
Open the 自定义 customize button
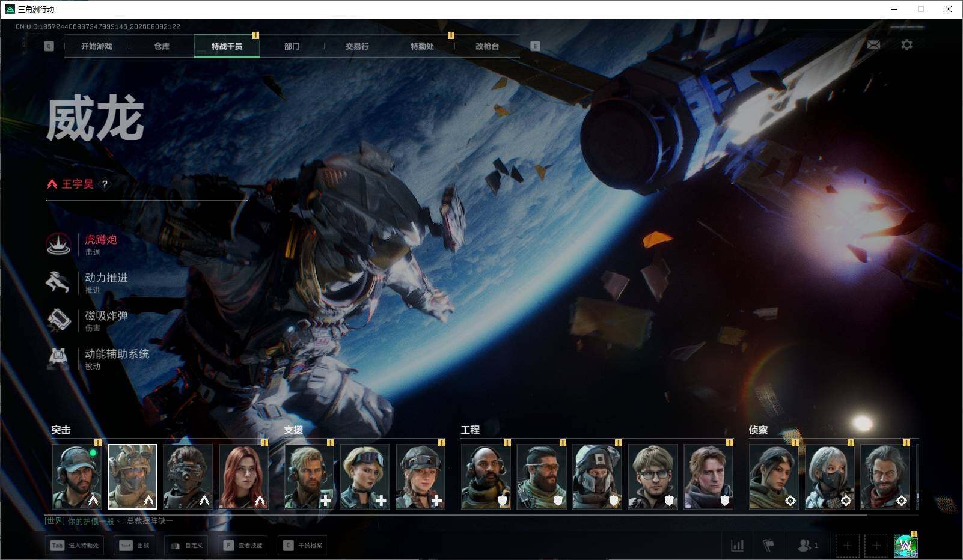pos(187,546)
